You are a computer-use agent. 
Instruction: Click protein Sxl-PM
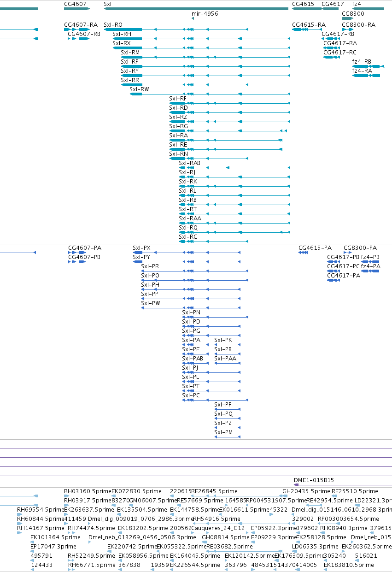click(223, 432)
